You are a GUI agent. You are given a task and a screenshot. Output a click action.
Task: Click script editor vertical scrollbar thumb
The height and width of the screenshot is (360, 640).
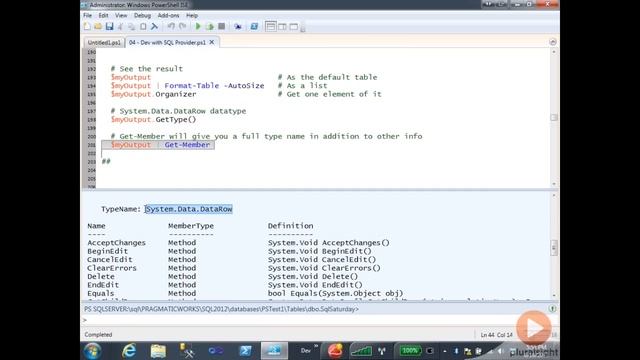point(554,117)
